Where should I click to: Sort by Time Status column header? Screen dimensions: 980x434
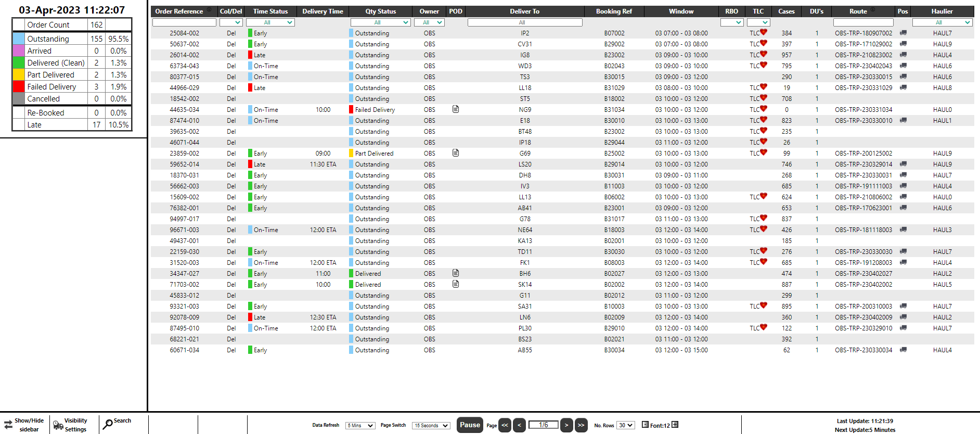(x=270, y=11)
